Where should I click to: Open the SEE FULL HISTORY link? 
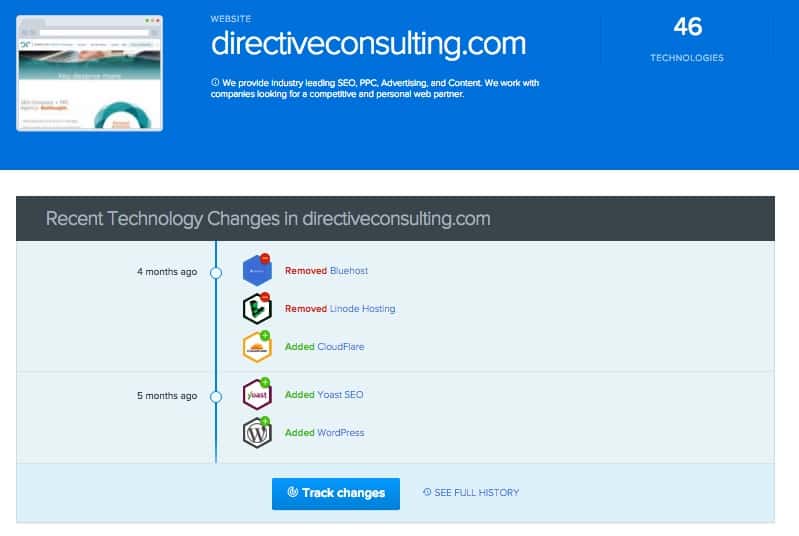[x=476, y=493]
